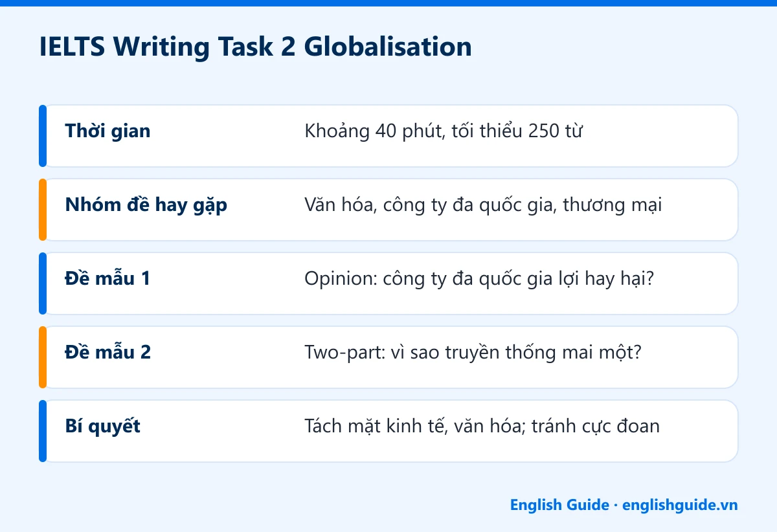Select the "Bí quyết" label

pos(103,427)
